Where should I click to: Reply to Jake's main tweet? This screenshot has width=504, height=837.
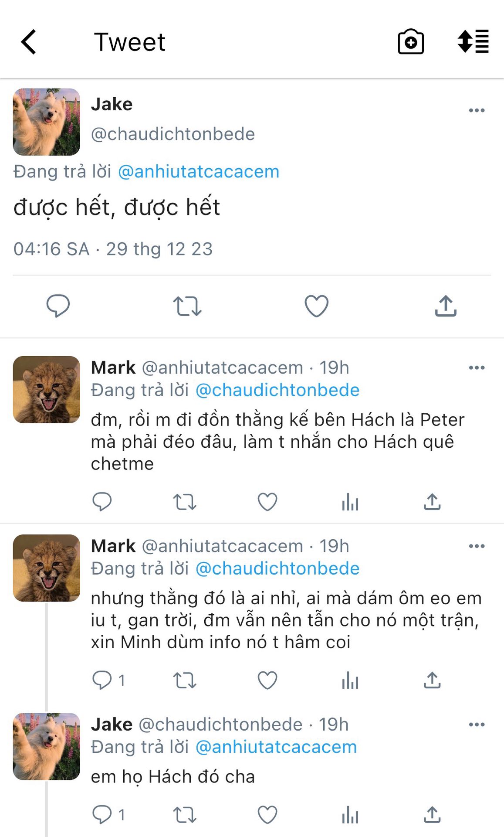pyautogui.click(x=58, y=306)
